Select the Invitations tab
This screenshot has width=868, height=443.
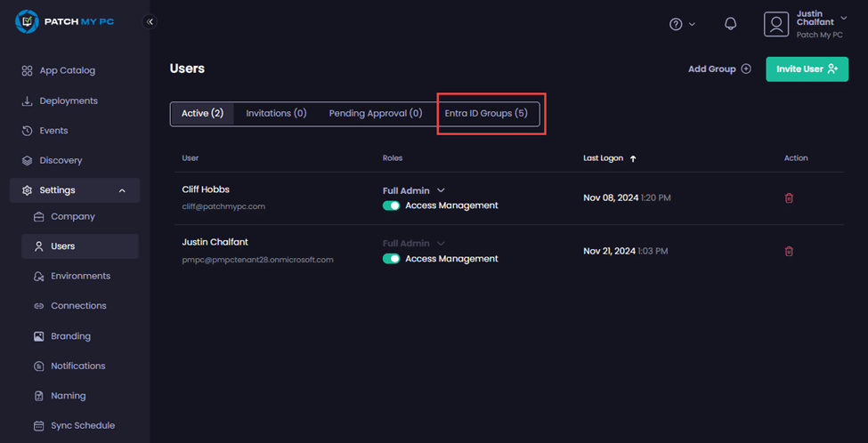(x=276, y=114)
